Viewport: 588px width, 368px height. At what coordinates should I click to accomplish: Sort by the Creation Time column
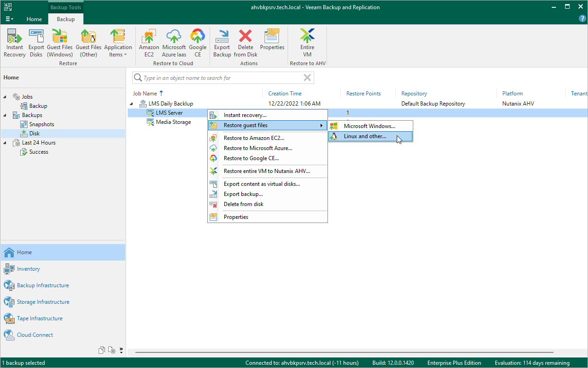click(x=285, y=93)
